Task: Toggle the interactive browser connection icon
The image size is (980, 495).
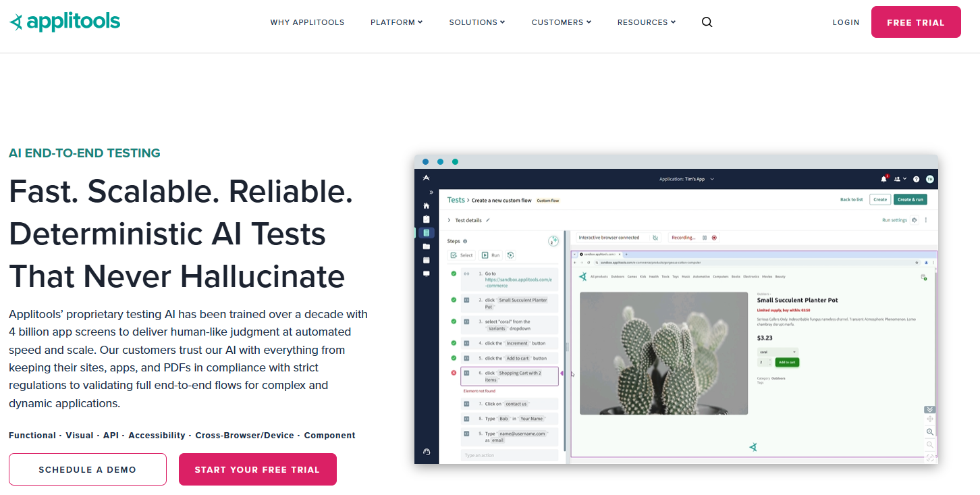Action: 655,238
